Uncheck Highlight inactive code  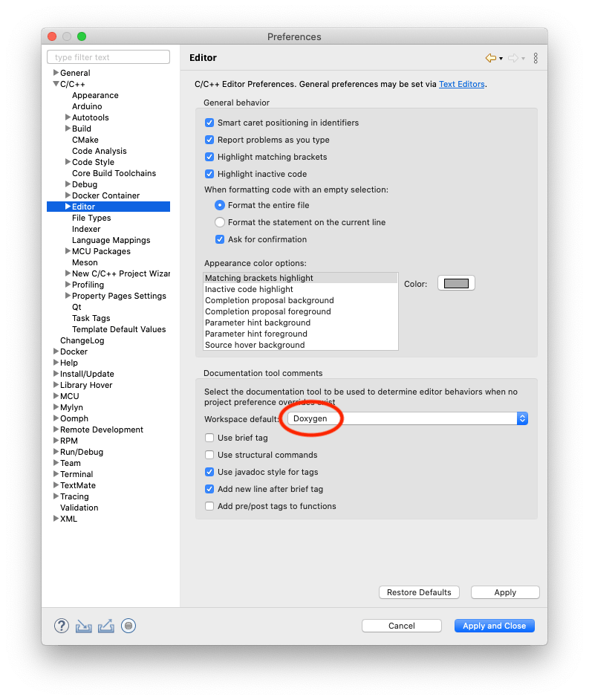tap(209, 174)
